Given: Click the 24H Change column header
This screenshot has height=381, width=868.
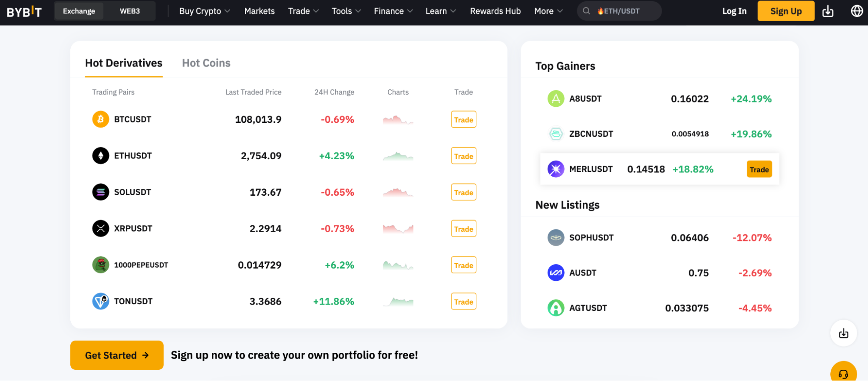Looking at the screenshot, I should [334, 92].
